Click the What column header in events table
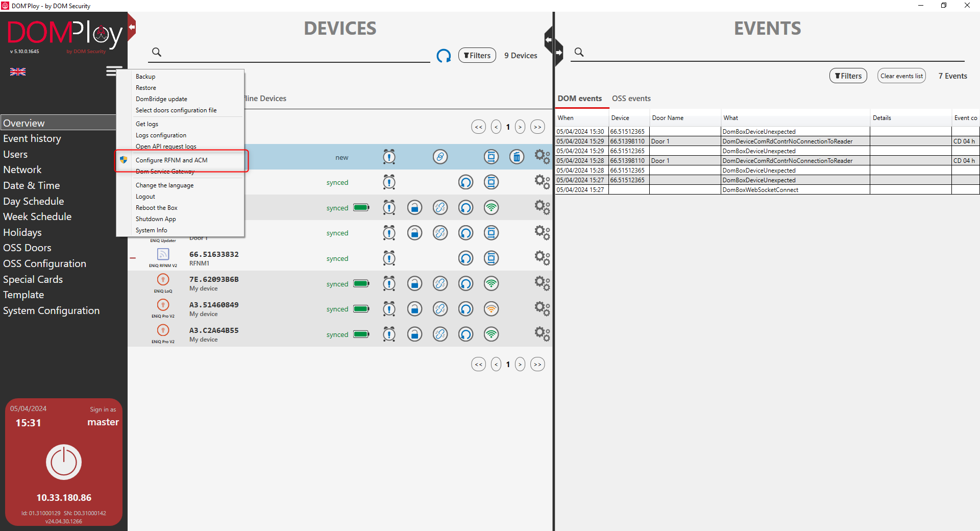Viewport: 980px width, 531px height. click(795, 118)
